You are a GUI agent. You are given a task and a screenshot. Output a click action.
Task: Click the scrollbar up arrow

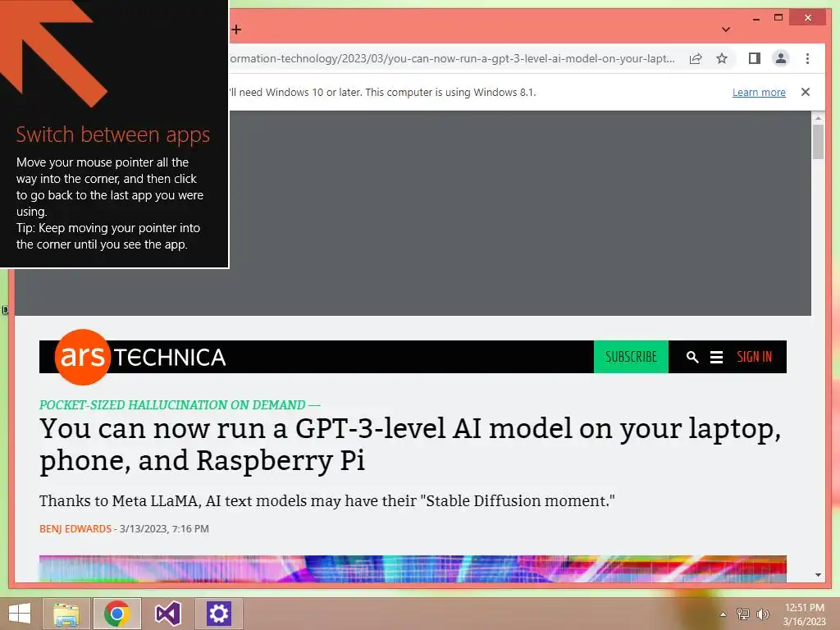coord(818,117)
